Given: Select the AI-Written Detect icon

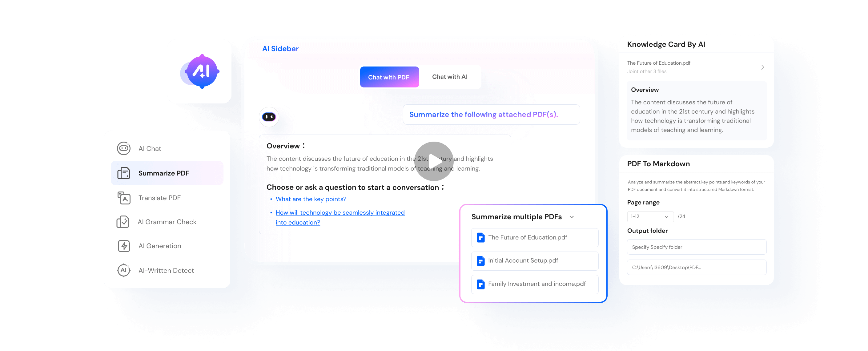Looking at the screenshot, I should pos(123,271).
